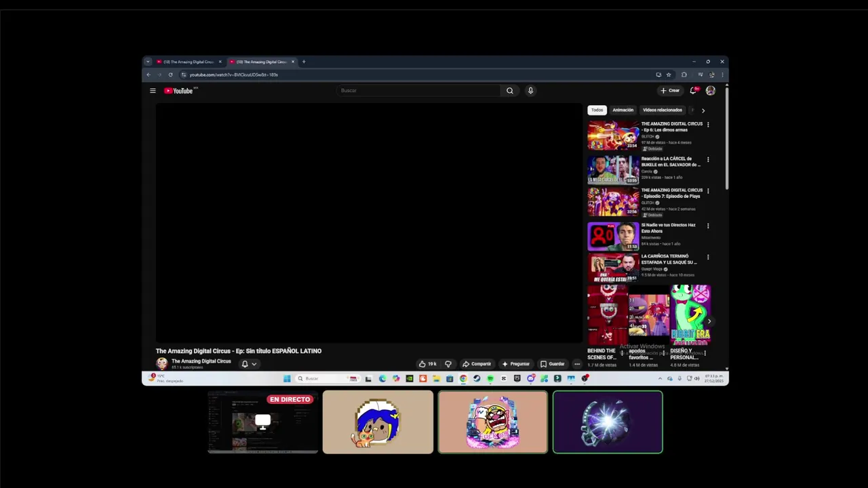Select the Wario avatar participant tile
Screen dimensions: 868x488
click(493, 422)
